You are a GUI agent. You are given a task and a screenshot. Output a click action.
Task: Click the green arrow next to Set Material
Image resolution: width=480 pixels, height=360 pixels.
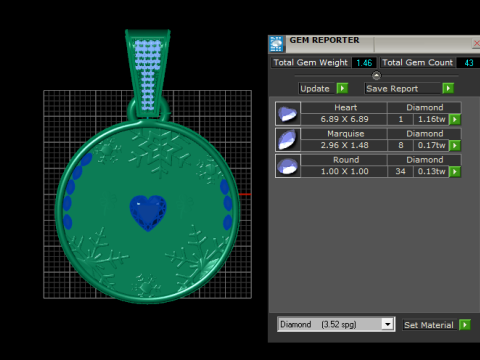465,325
